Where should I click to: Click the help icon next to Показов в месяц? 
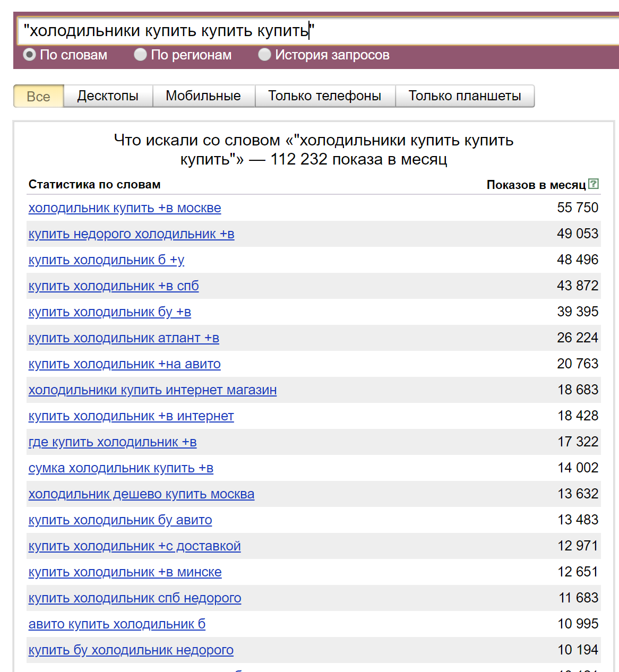click(x=594, y=184)
